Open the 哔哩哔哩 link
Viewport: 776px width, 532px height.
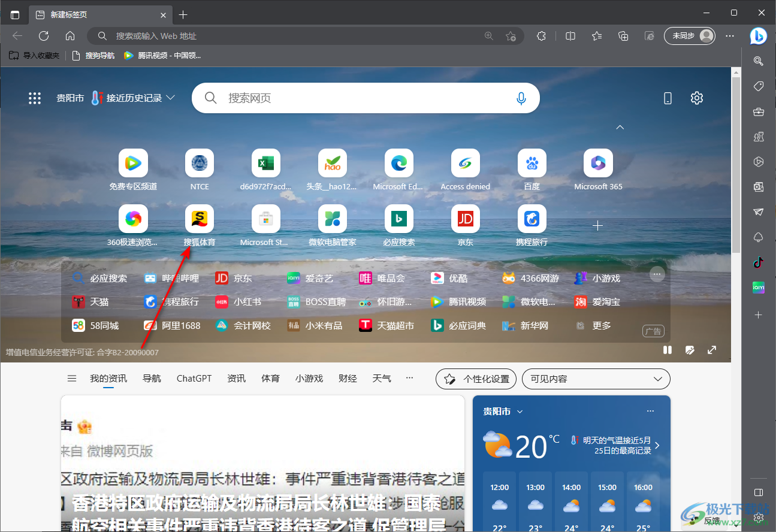click(172, 278)
